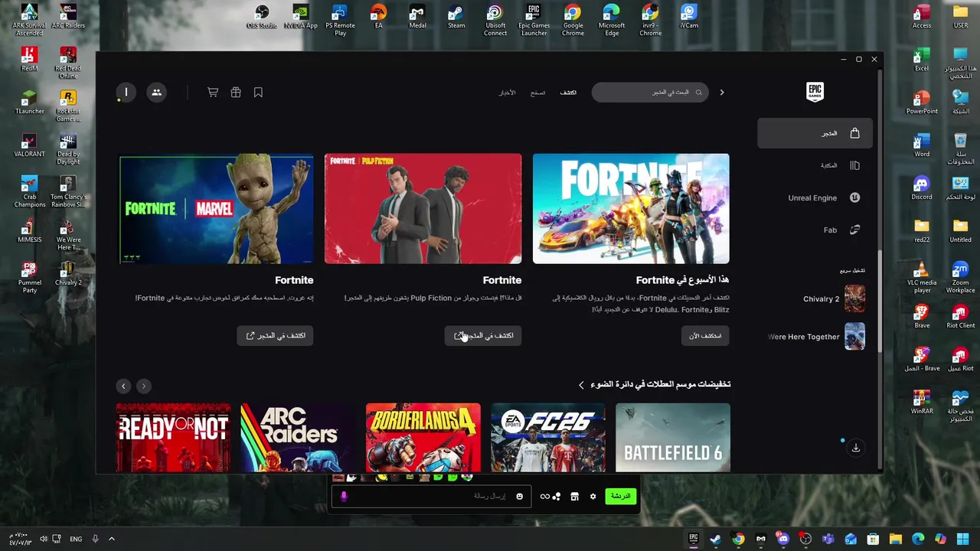The width and height of the screenshot is (980, 551).
Task: Open WinRAR desktop shortcut
Action: [x=922, y=403]
